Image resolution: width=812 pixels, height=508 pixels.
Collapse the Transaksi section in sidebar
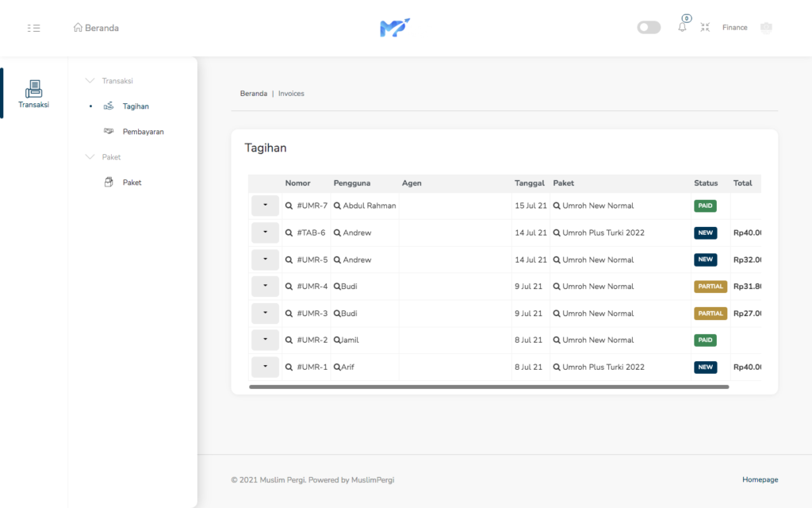pos(90,81)
